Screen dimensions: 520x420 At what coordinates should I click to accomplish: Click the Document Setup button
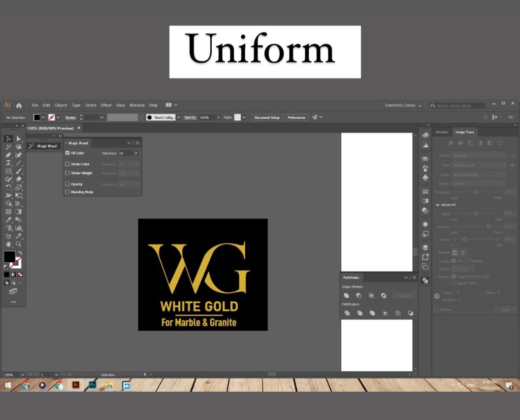click(x=267, y=117)
